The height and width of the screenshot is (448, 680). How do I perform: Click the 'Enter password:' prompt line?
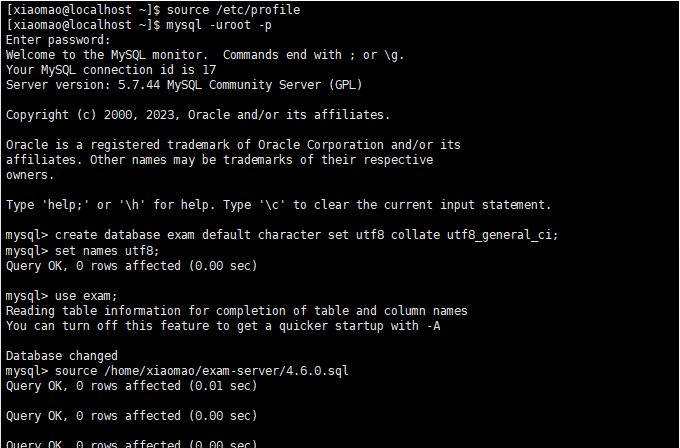click(59, 40)
